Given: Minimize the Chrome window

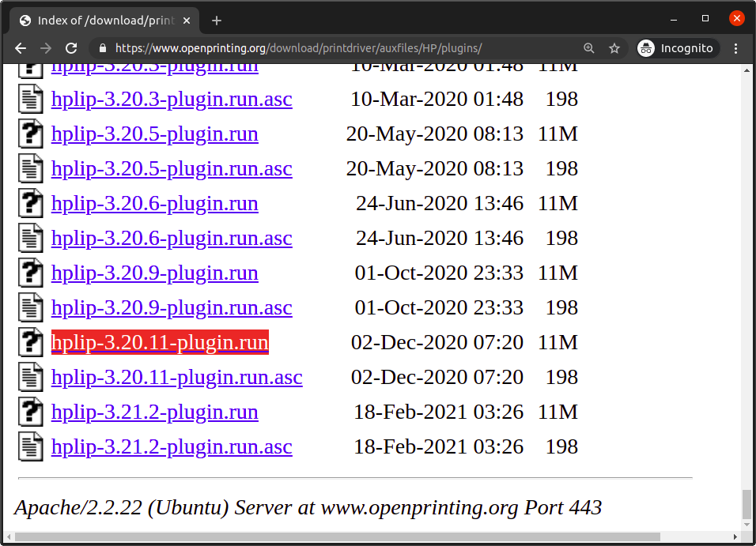Looking at the screenshot, I should (674, 19).
